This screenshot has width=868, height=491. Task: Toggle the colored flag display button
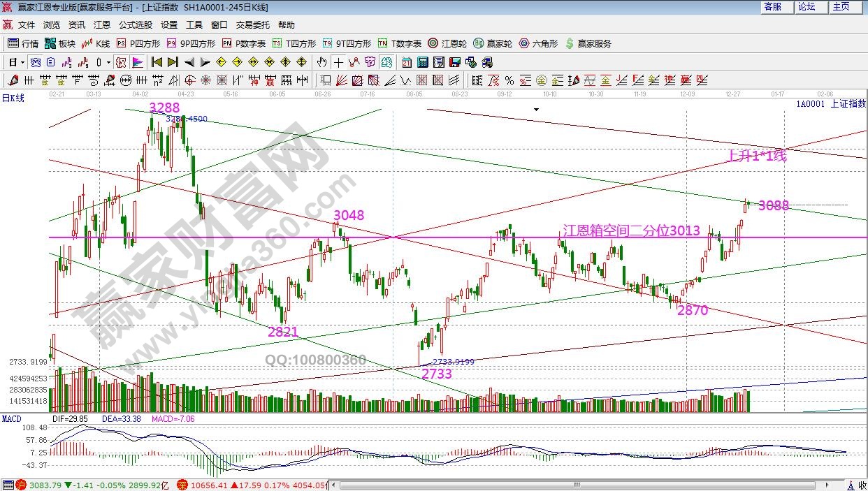(x=137, y=62)
